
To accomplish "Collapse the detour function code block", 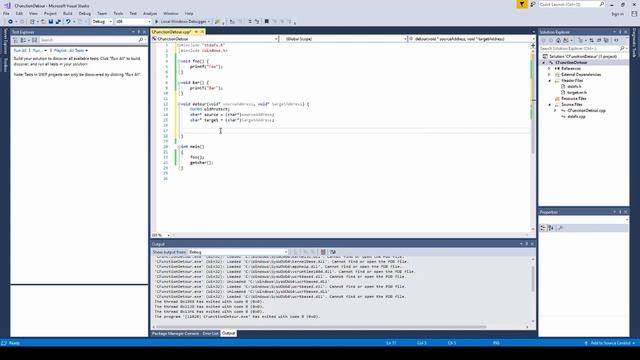I will point(179,104).
